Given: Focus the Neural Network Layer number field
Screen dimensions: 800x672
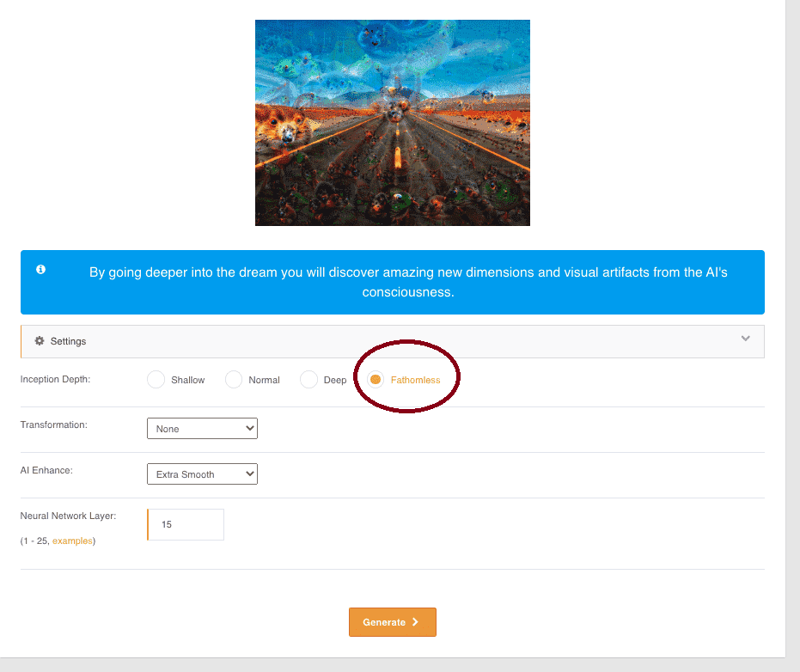Looking at the screenshot, I should coord(186,524).
